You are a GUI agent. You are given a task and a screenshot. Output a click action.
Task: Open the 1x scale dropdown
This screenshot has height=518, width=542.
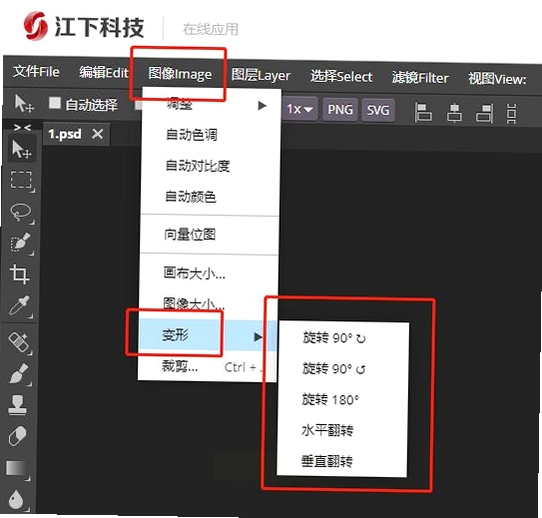[299, 109]
